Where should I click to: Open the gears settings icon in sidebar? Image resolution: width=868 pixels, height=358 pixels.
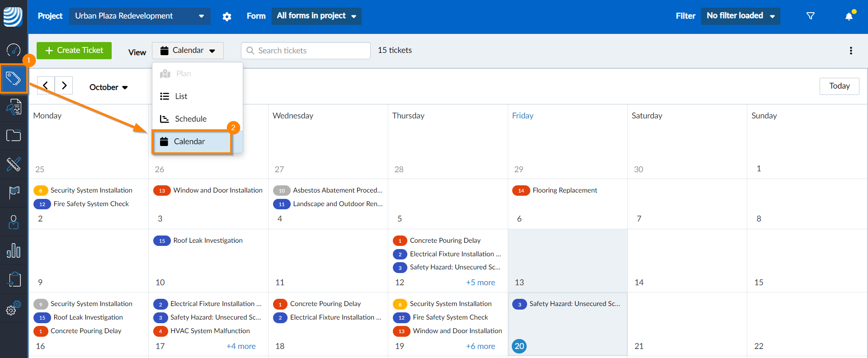14,308
